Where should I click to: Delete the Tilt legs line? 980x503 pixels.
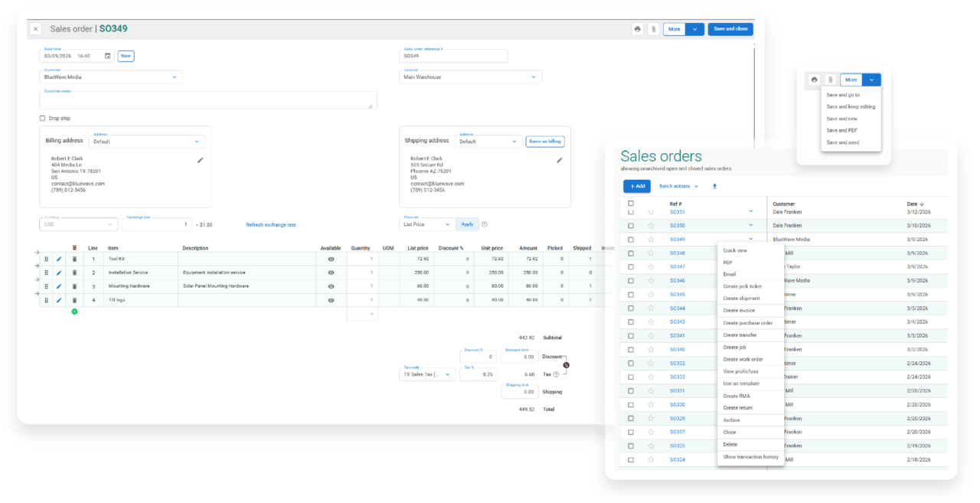pos(74,300)
